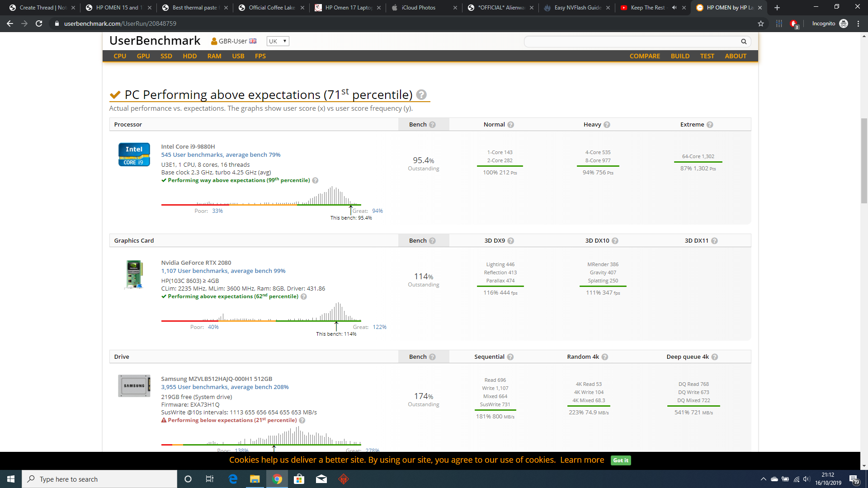The width and height of the screenshot is (868, 488).
Task: Click the help icon next to percentile heading
Action: tap(421, 95)
